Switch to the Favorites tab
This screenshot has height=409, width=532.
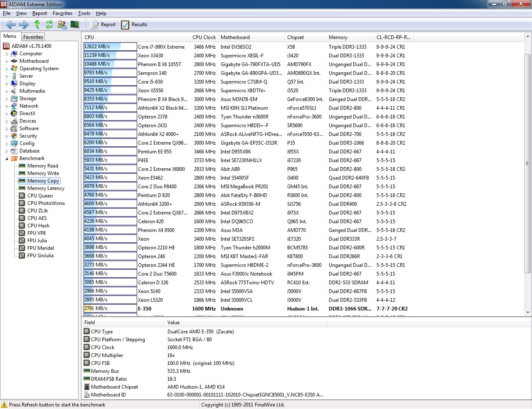coord(33,37)
